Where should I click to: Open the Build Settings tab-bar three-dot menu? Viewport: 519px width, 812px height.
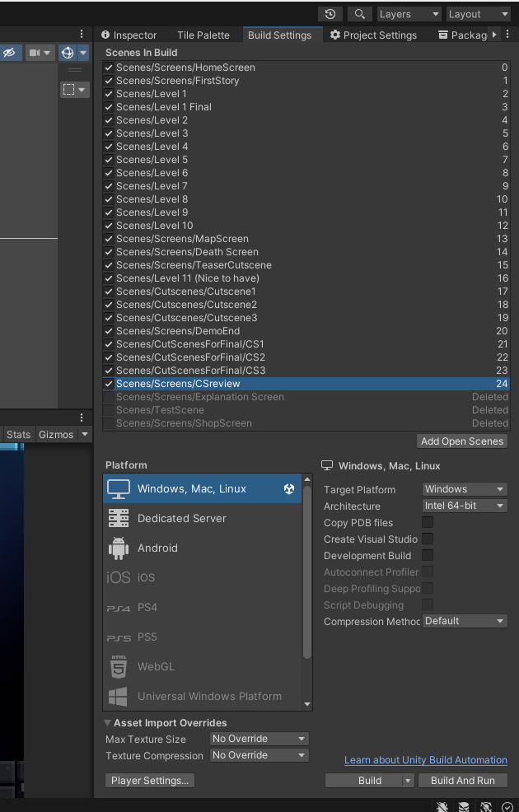[507, 35]
